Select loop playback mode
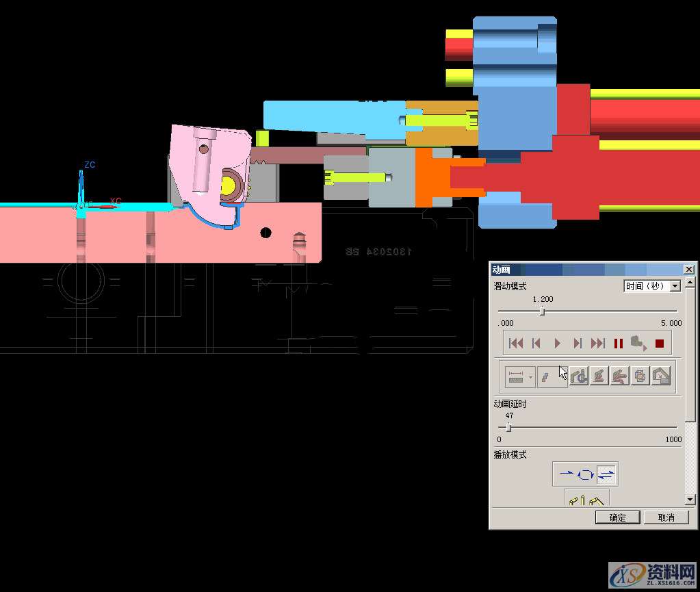This screenshot has height=592, width=700. pyautogui.click(x=586, y=474)
